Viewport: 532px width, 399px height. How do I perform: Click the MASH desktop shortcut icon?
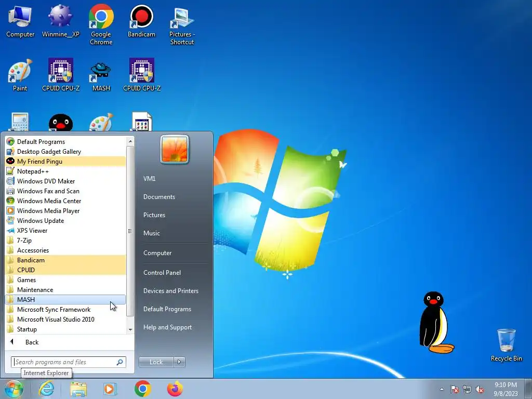coord(101,75)
